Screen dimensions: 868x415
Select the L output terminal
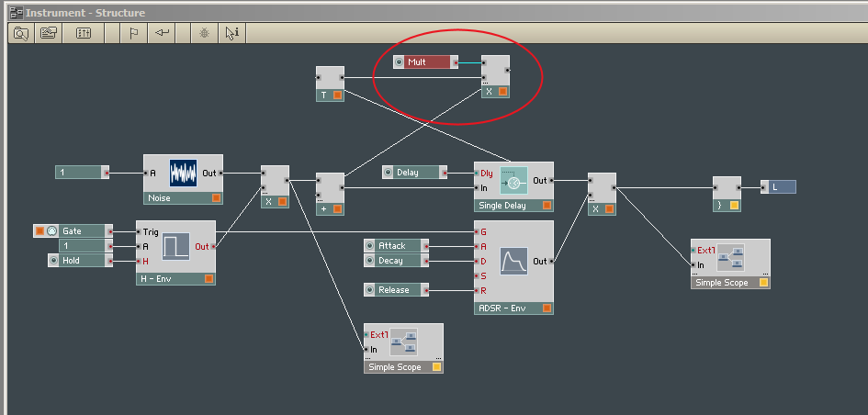[x=778, y=187]
